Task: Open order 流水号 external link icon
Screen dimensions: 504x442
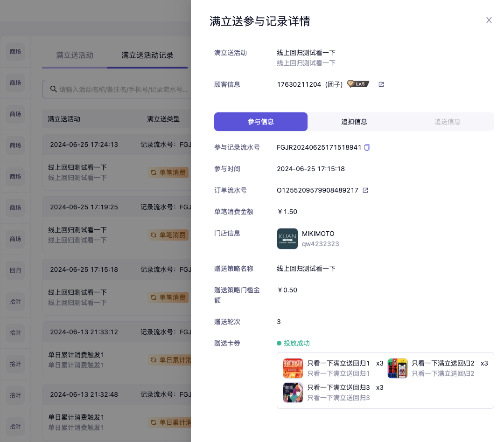Action: pyautogui.click(x=365, y=190)
